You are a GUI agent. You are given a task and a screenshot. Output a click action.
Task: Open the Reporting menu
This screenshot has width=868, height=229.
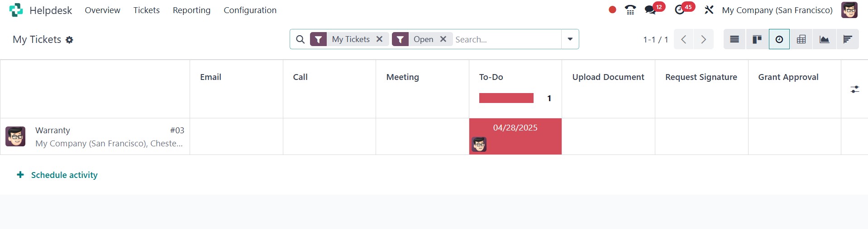click(x=191, y=10)
